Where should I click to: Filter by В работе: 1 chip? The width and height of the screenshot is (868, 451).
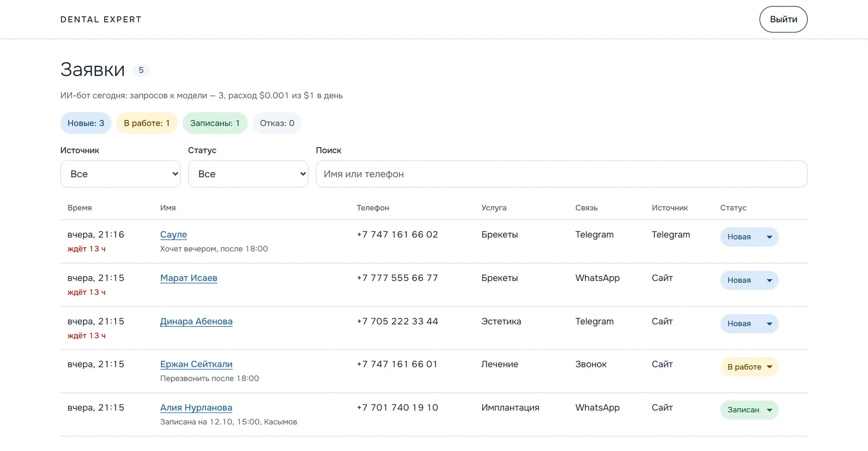(x=147, y=123)
